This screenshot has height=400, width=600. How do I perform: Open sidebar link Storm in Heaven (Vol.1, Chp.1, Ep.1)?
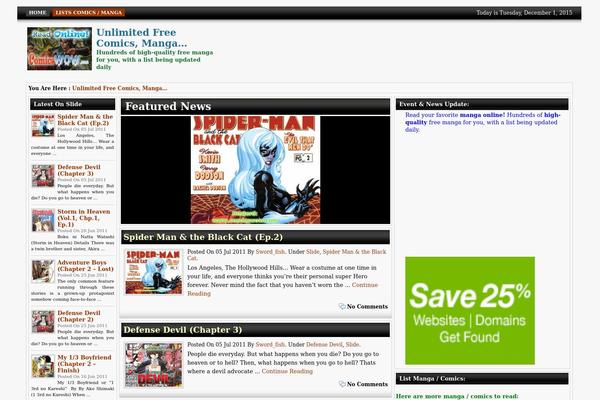pos(83,218)
